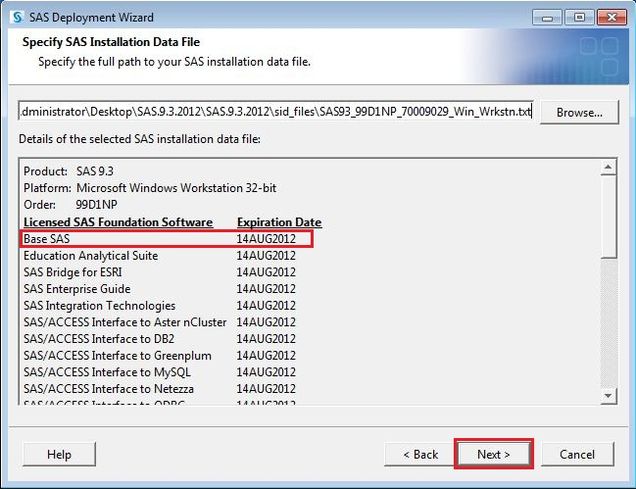This screenshot has width=636, height=489.
Task: Select the SAS Enterprise Guide row
Action: [x=159, y=289]
